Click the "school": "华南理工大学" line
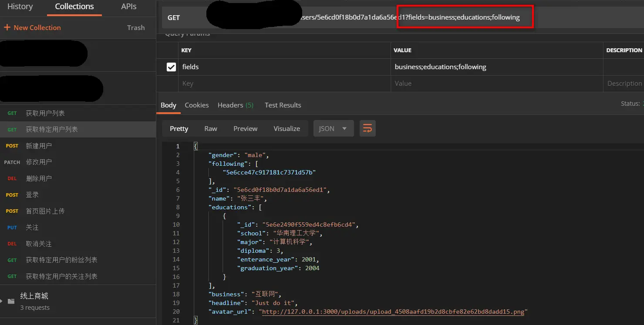 pyautogui.click(x=280, y=233)
